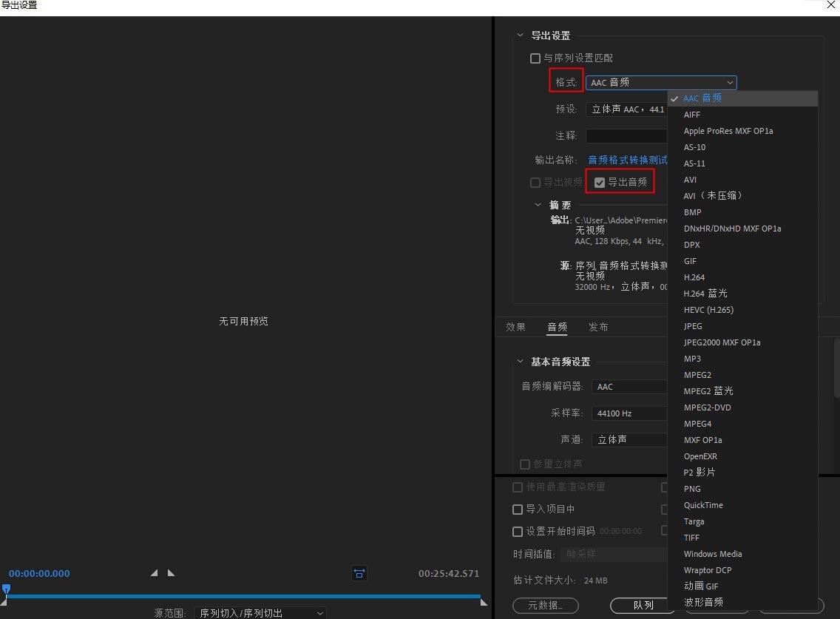The width and height of the screenshot is (840, 619).
Task: Uncheck the 导出音频 checkbox
Action: pyautogui.click(x=600, y=183)
